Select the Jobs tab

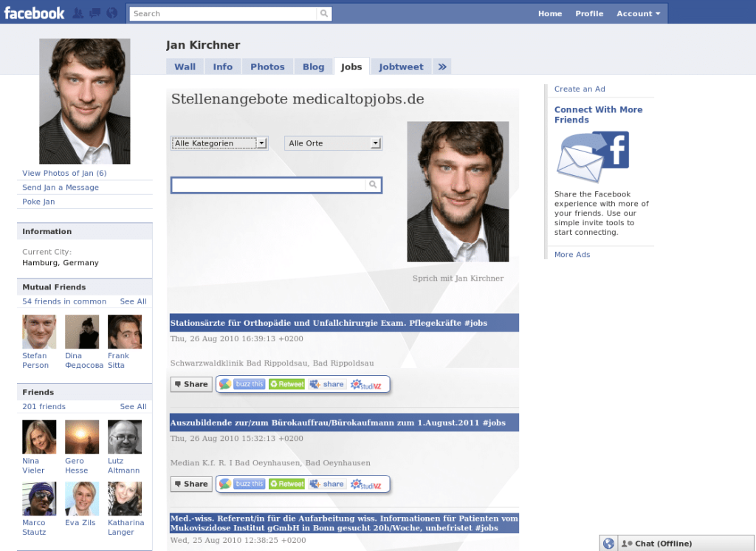click(351, 66)
